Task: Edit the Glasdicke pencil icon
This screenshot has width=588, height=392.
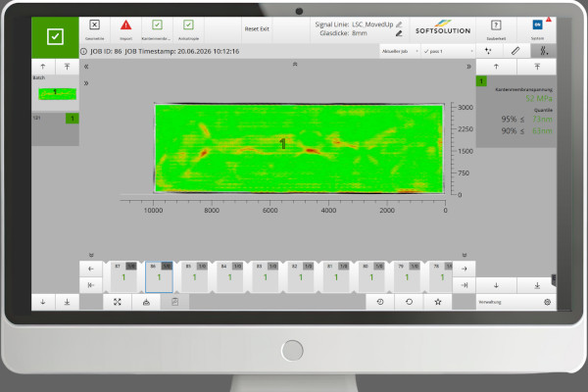Action: tap(399, 33)
